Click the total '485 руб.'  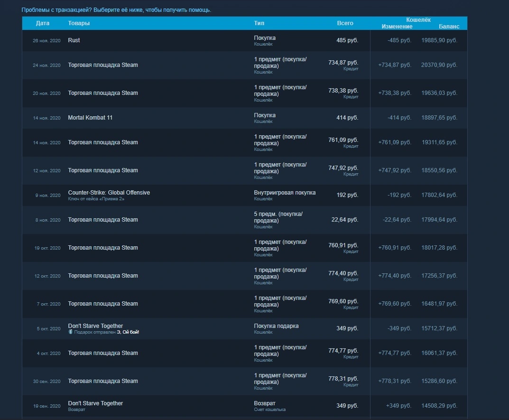(347, 40)
